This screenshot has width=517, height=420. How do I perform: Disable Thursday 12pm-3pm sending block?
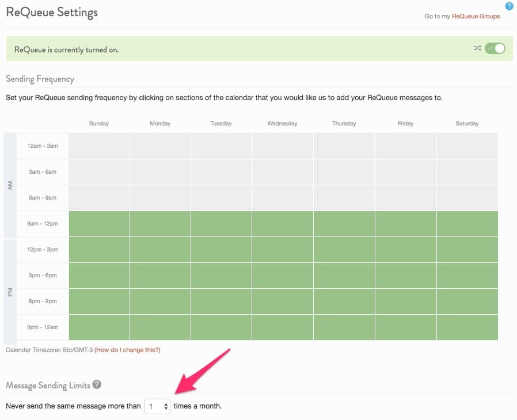click(344, 249)
